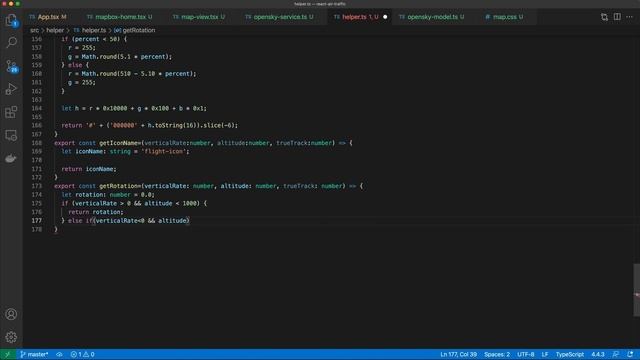
Task: Open the Manage gear icon
Action: tap(11, 337)
